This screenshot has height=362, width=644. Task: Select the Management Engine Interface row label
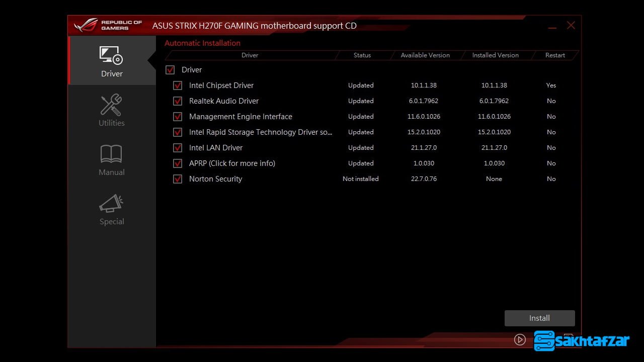click(x=240, y=117)
